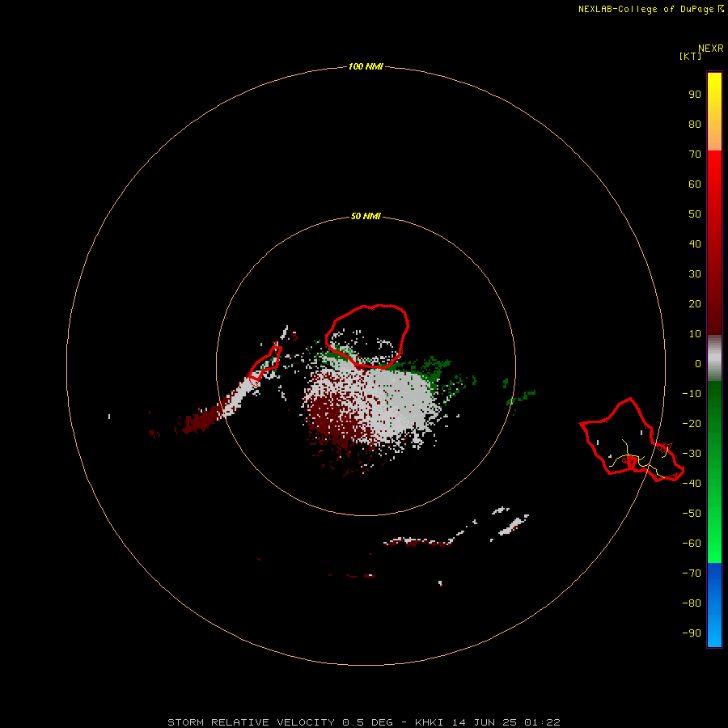
Task: Click the 80 value on the color scale
Action: point(695,124)
